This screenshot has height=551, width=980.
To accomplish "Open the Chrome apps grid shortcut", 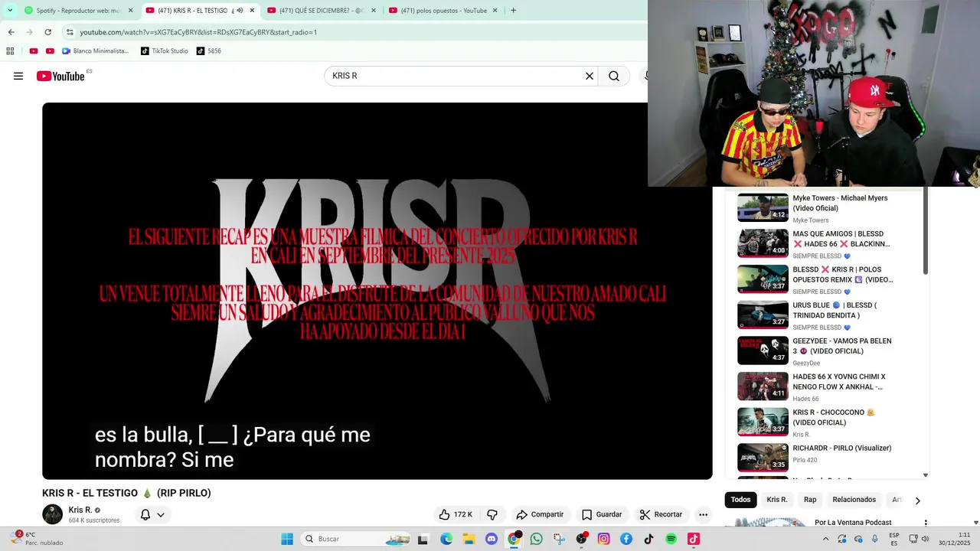I will (x=10, y=51).
